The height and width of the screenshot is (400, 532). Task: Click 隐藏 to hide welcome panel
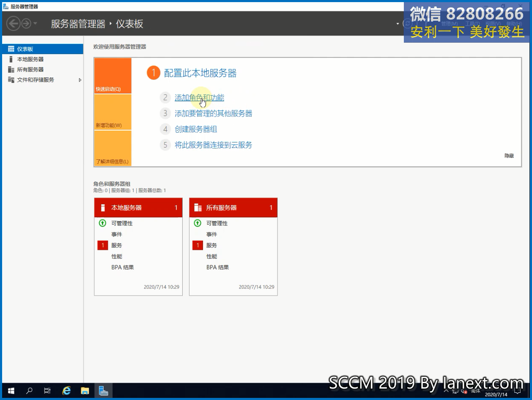coord(509,156)
